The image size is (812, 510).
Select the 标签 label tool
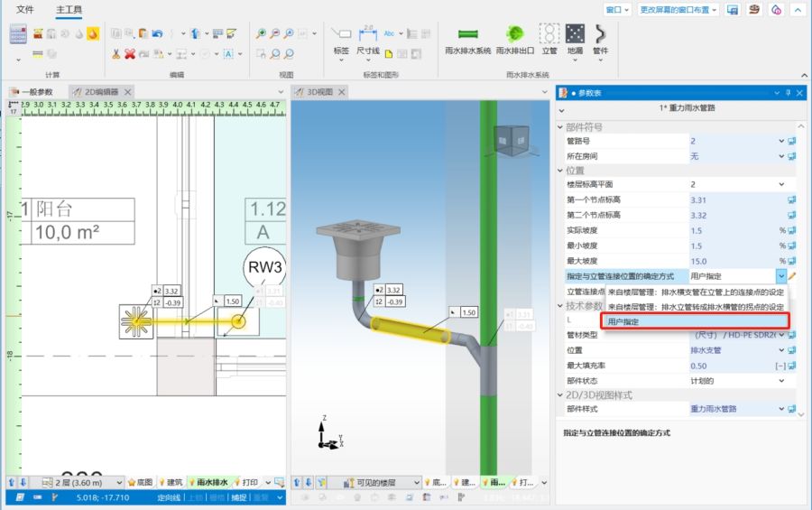tap(341, 36)
